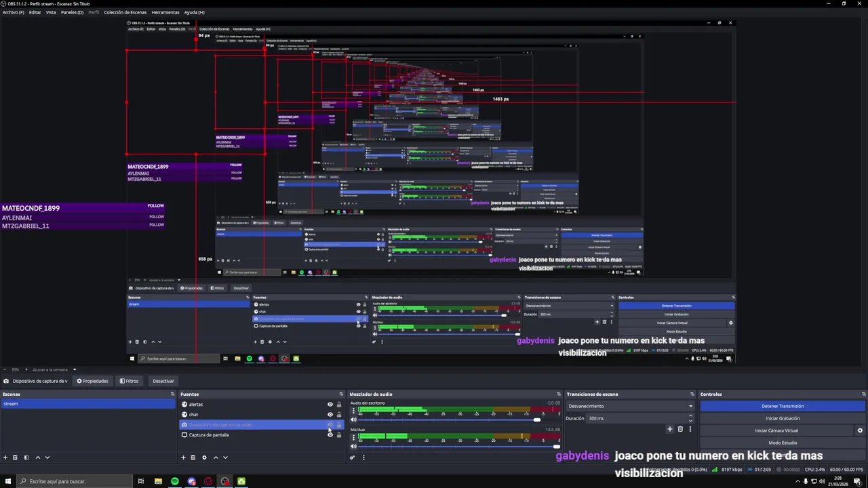Start Iniciar Cámara Virtual
Viewport: 868px width, 488px height.
click(776, 430)
